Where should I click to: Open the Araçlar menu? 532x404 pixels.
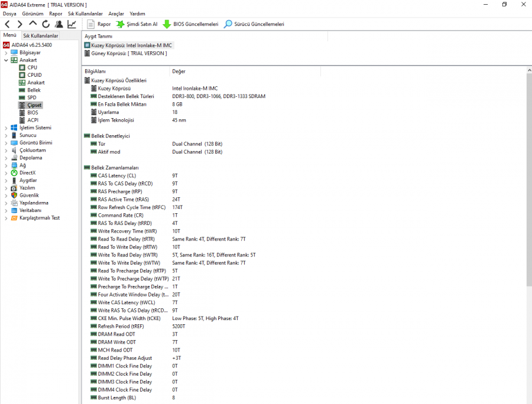(x=116, y=14)
